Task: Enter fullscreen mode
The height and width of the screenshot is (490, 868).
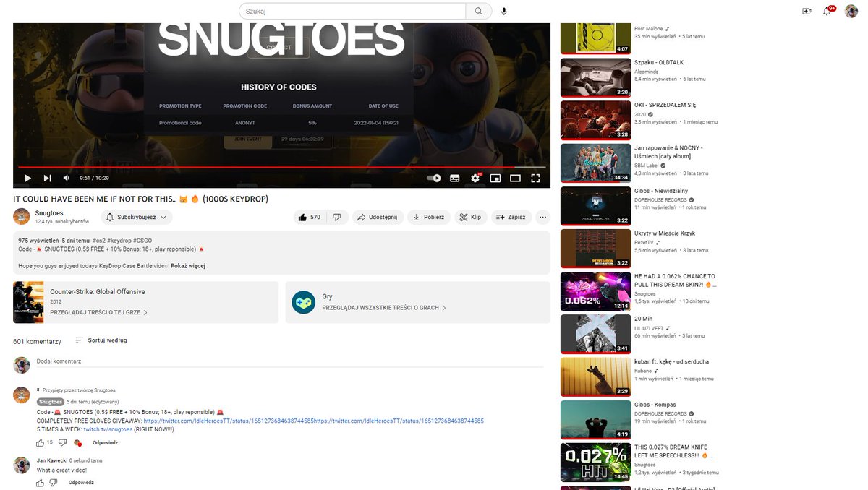Action: pyautogui.click(x=536, y=178)
